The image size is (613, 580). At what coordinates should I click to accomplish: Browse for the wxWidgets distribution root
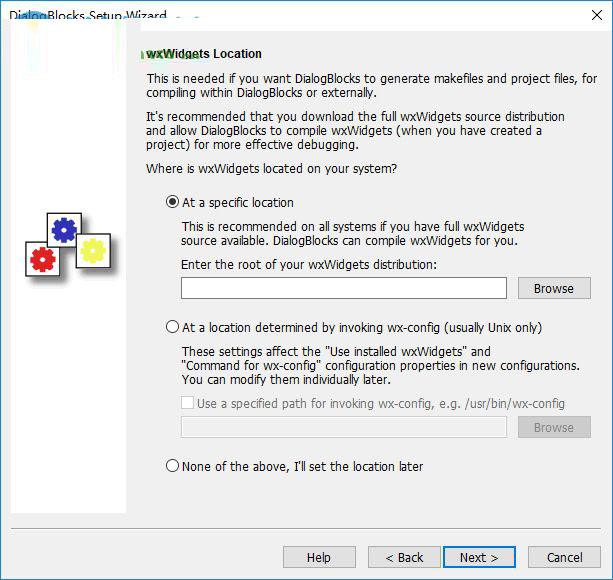pos(554,288)
